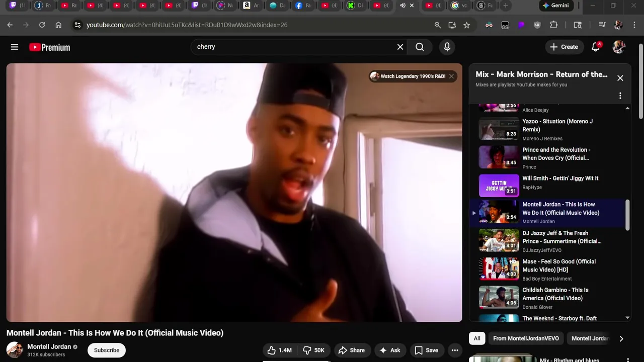This screenshot has width=644, height=362.
Task: Bookmark this page with the star
Action: (x=467, y=25)
